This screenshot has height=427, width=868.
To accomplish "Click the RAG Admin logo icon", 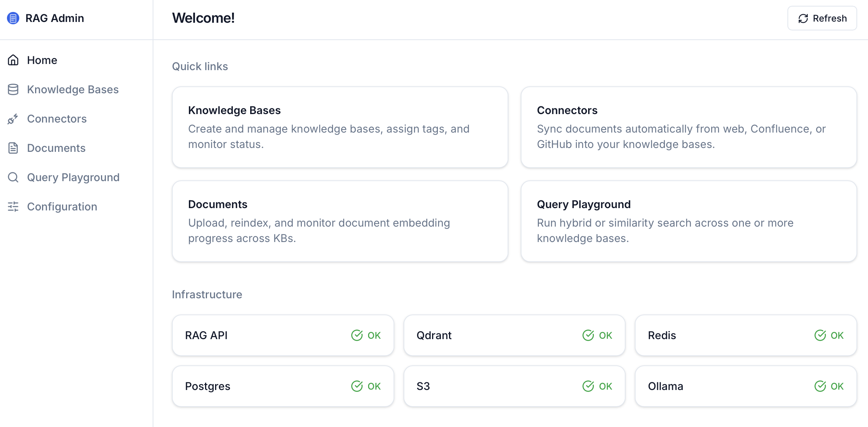I will 13,18.
